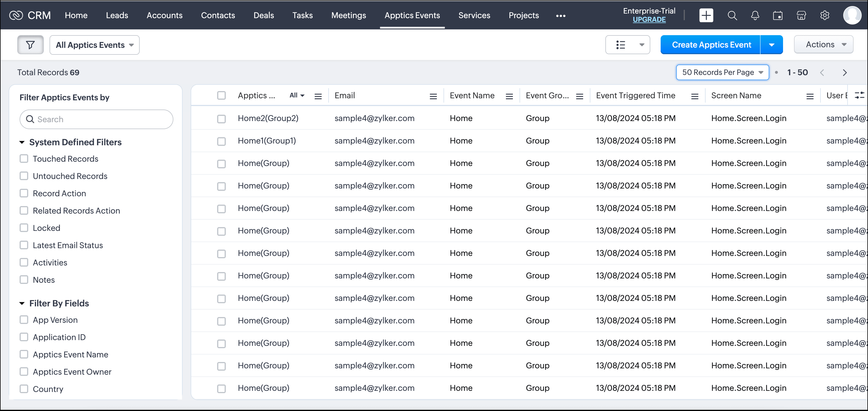868x411 pixels.
Task: Open the quick create plus icon
Action: point(706,16)
